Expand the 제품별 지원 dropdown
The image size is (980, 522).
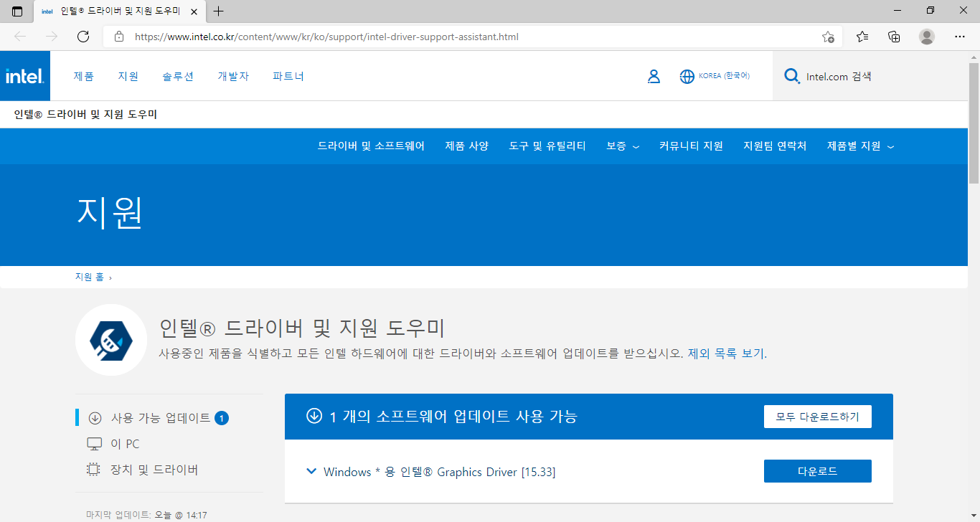click(861, 146)
